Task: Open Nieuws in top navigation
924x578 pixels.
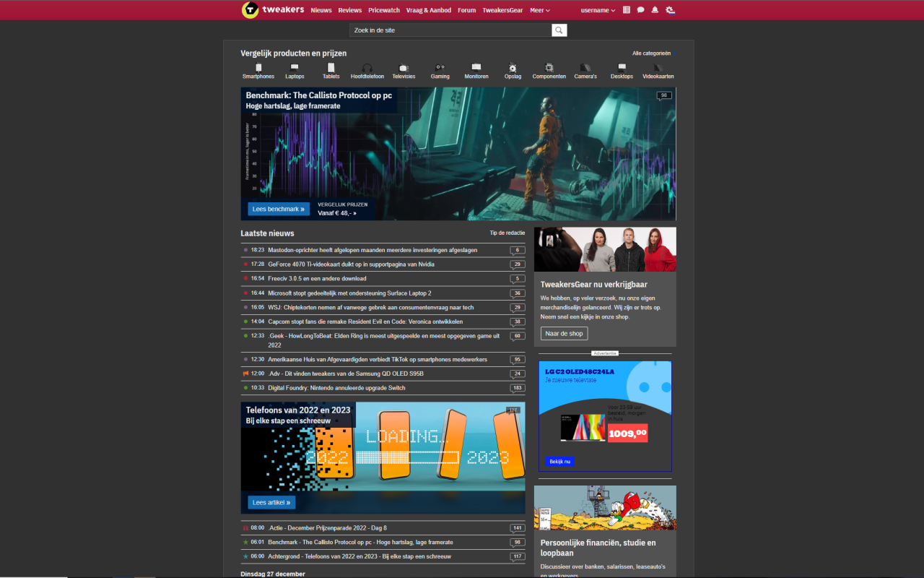Action: pos(321,10)
